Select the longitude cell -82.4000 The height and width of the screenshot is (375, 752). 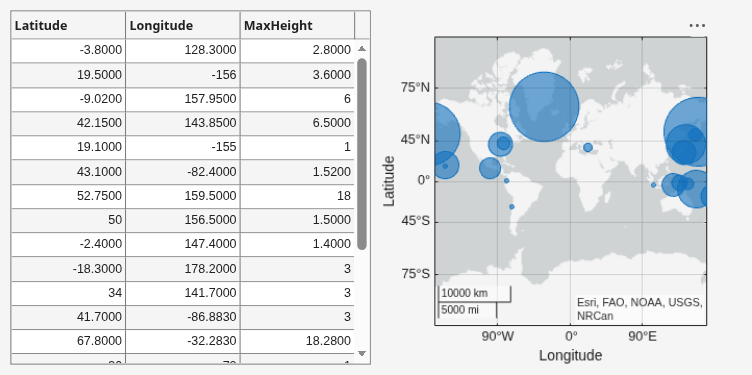pyautogui.click(x=183, y=172)
